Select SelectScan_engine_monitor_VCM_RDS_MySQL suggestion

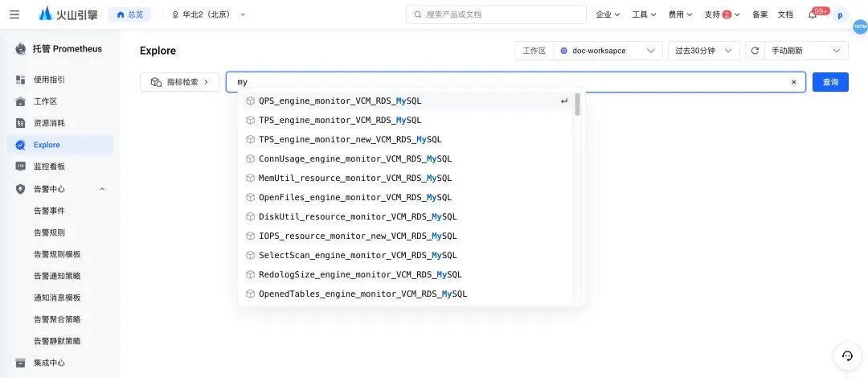point(411,256)
